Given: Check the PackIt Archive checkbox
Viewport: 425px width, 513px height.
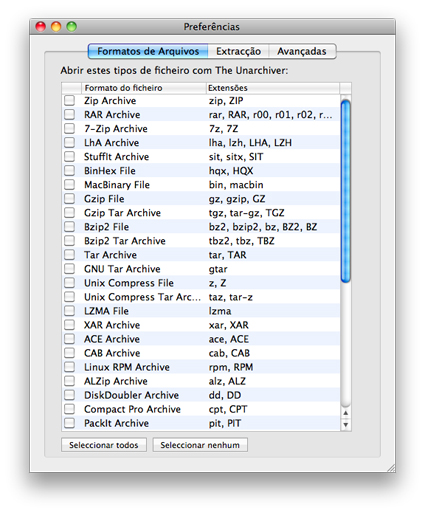Looking at the screenshot, I should pyautogui.click(x=69, y=423).
